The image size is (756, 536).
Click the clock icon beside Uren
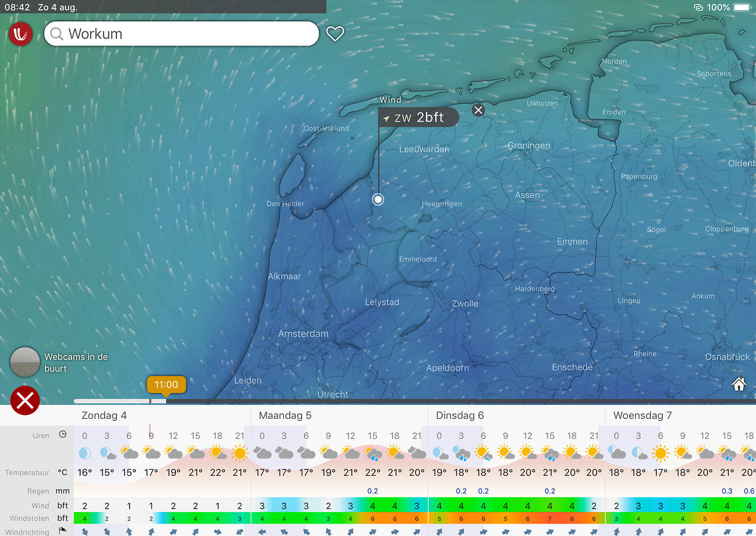[x=63, y=434]
